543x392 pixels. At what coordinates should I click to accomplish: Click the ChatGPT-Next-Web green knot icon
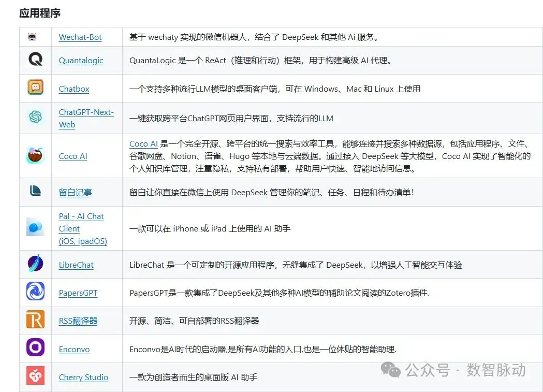coord(35,117)
